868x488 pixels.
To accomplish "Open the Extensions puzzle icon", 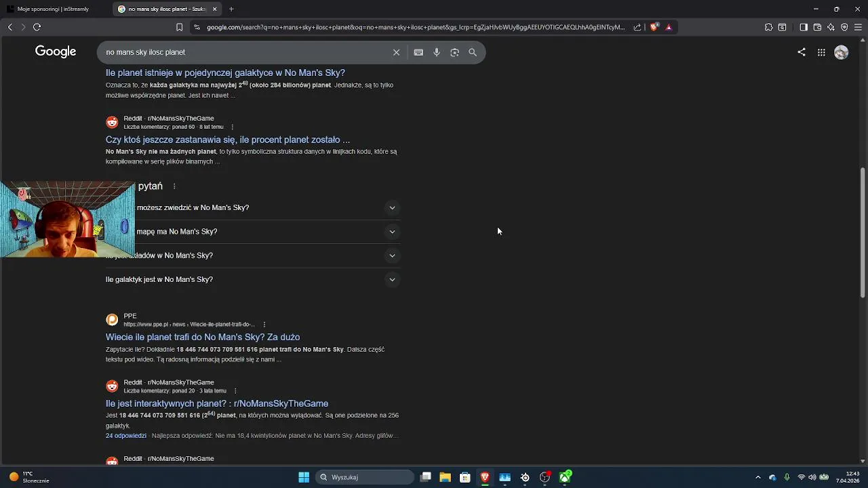I will coord(768,27).
